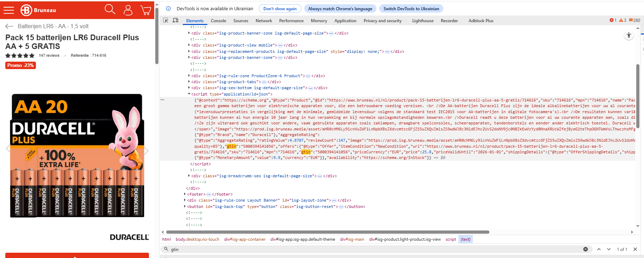Click the Duracell battery pack image
Screen dimensions: 644x258
[x=77, y=155]
